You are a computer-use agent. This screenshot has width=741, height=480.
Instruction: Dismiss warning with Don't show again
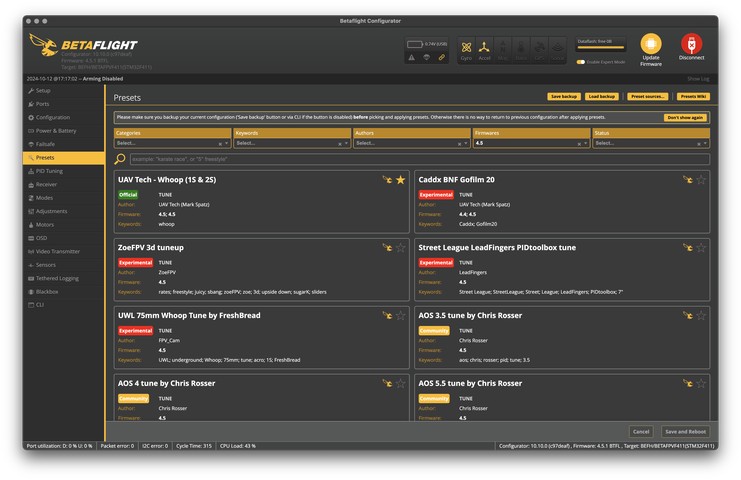[x=685, y=118]
